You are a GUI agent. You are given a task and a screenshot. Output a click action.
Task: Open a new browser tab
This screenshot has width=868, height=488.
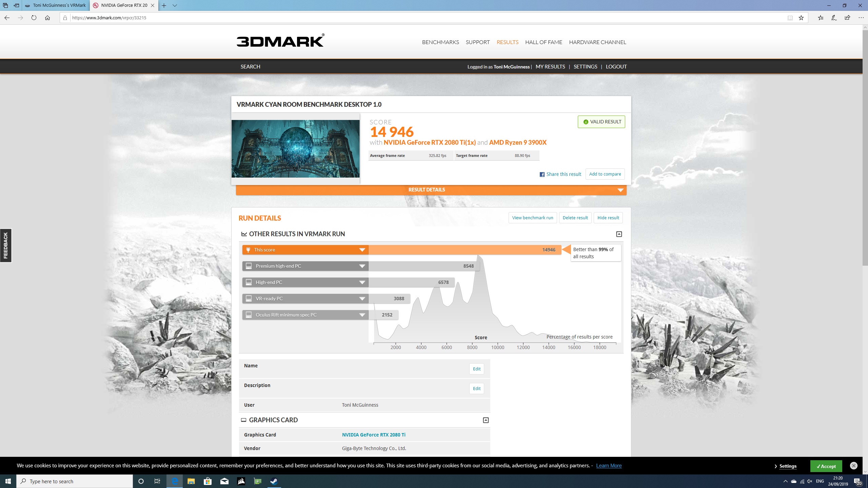[x=164, y=5]
